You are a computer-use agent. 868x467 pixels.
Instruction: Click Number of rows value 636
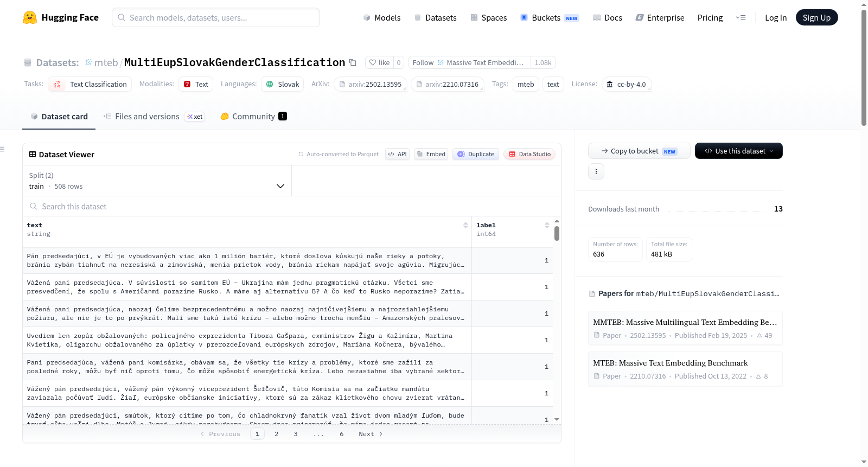click(599, 254)
